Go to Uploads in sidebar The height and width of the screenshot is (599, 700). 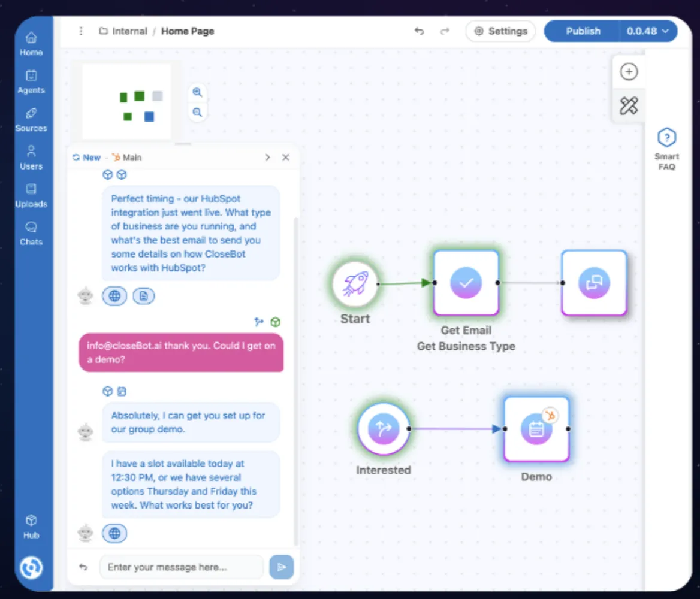(x=31, y=196)
